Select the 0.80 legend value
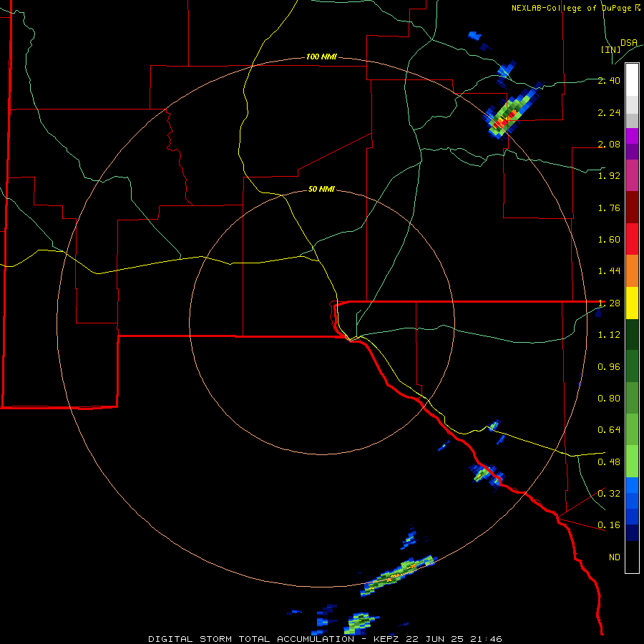The image size is (644, 644). pyautogui.click(x=609, y=399)
